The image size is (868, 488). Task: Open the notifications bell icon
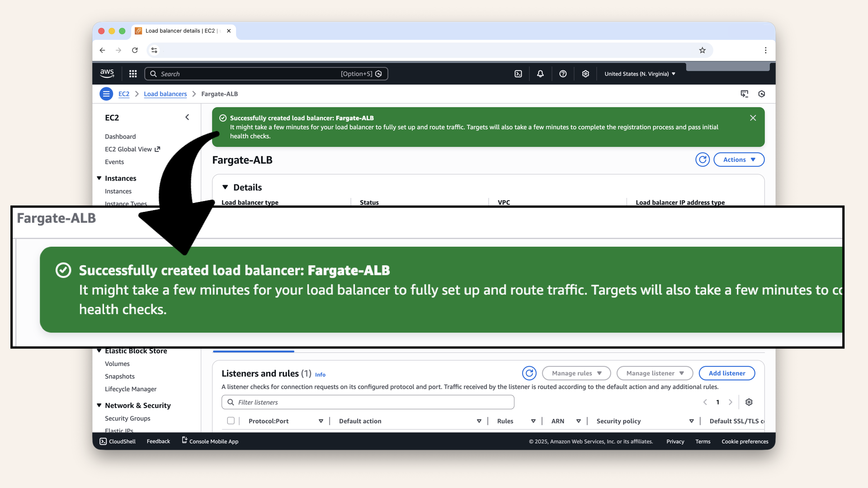[x=540, y=73]
